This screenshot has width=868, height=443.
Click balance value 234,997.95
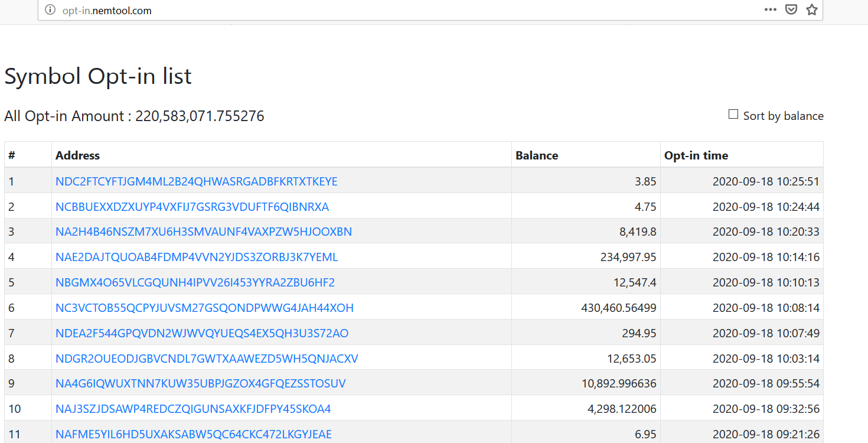point(628,257)
